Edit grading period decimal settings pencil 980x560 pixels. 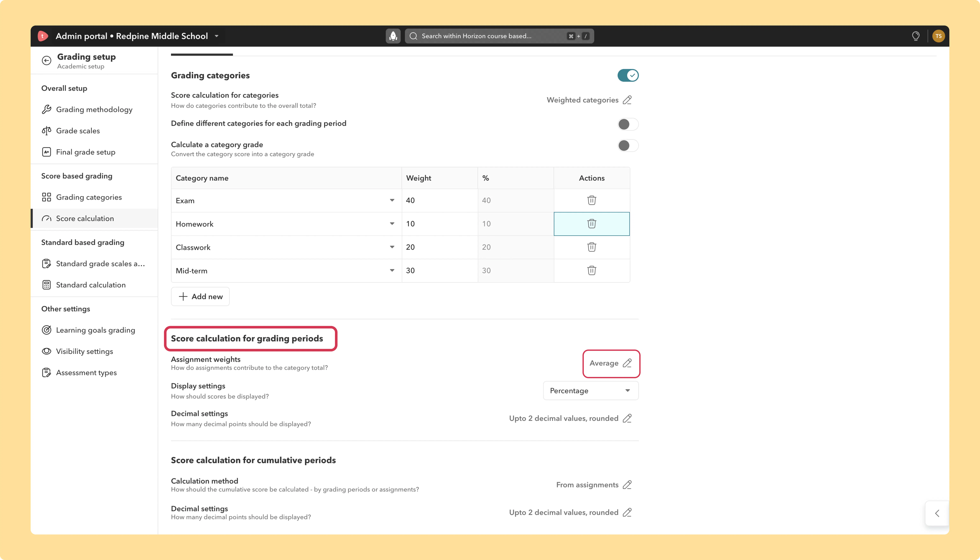[627, 418]
